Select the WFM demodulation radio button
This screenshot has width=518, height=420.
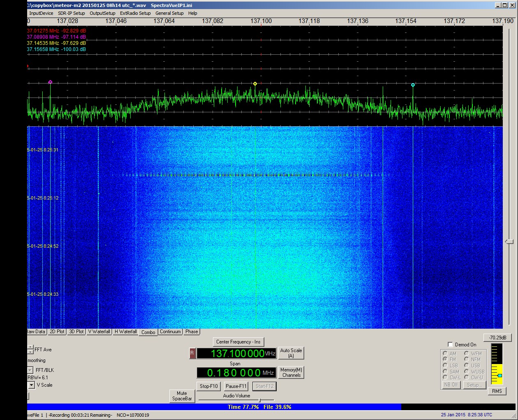[x=467, y=353]
